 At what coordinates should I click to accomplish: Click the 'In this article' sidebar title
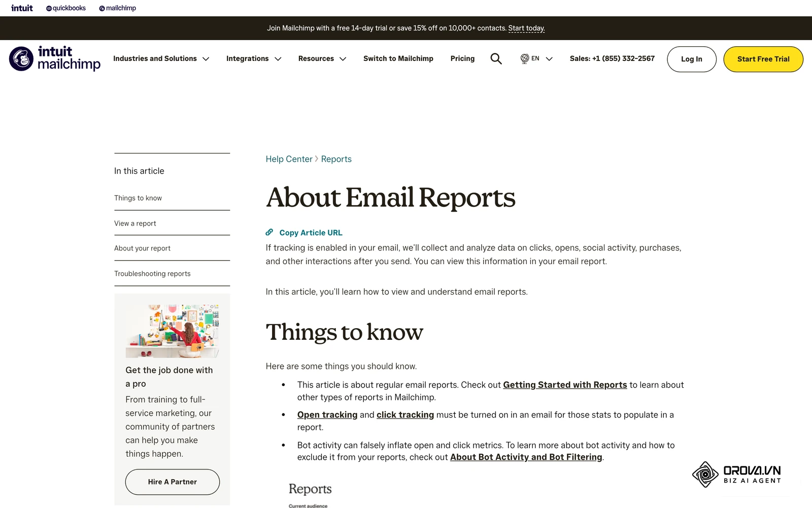coord(139,171)
